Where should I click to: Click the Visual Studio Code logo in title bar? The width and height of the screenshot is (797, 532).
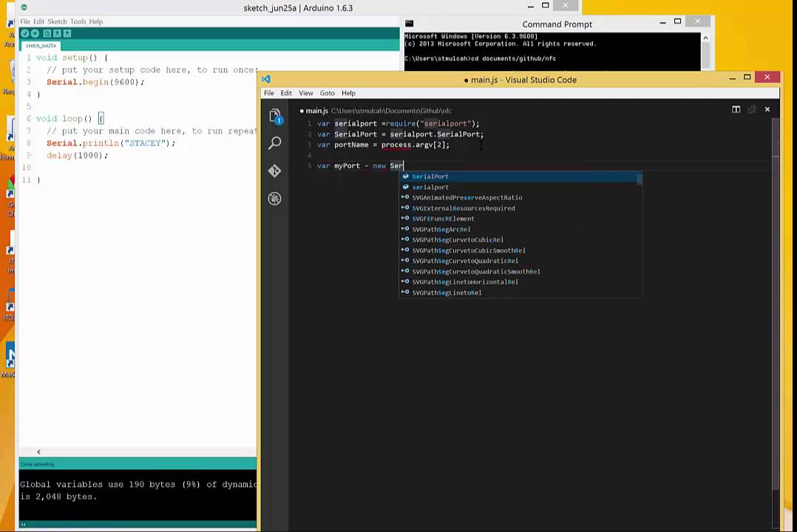click(266, 79)
